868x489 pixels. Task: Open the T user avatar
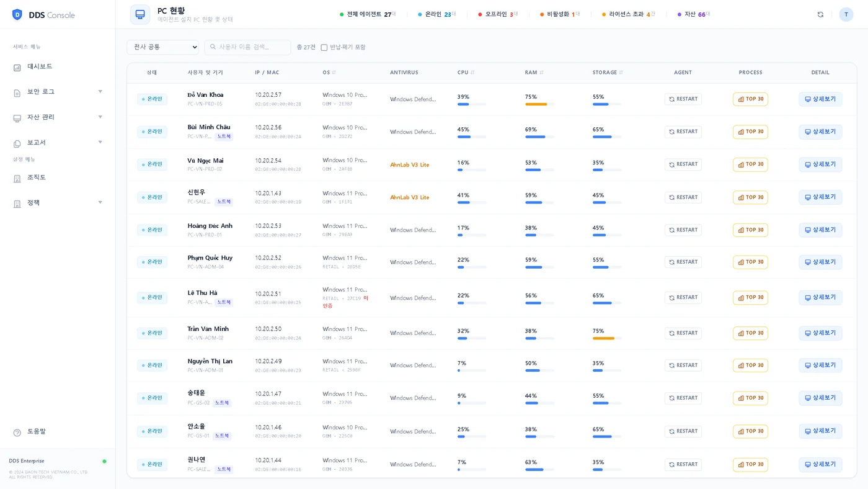[x=846, y=14]
